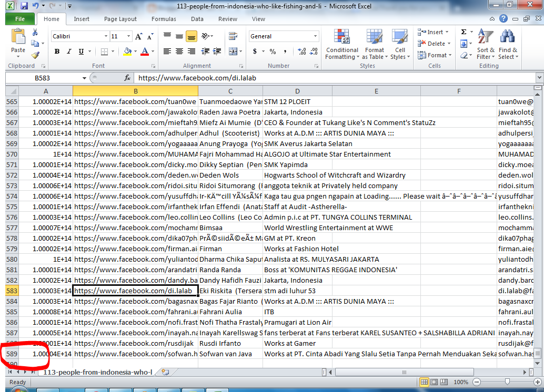This screenshot has height=392, width=544.
Task: Select column D header
Action: 297,91
